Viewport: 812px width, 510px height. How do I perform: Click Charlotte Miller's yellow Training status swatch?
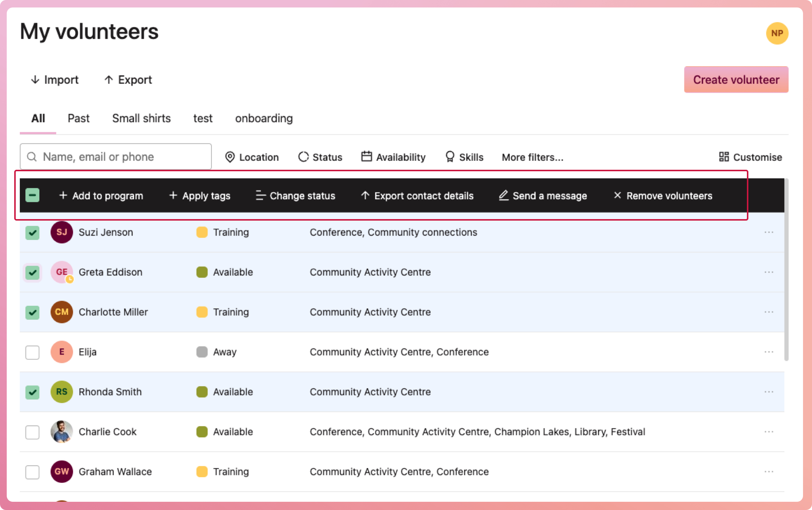(x=202, y=312)
